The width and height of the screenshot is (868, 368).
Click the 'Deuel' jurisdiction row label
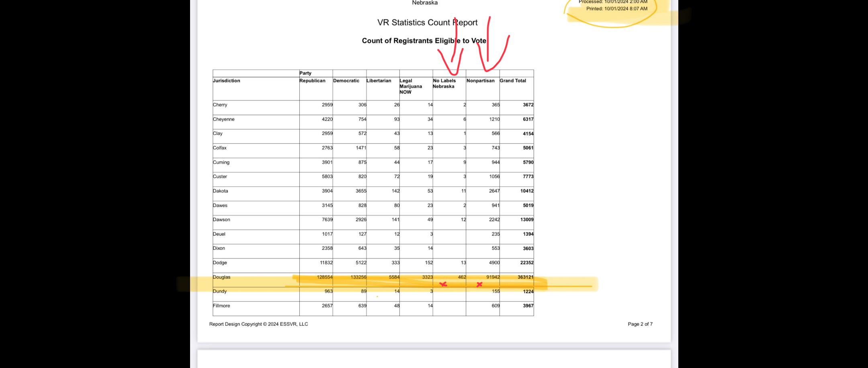219,234
